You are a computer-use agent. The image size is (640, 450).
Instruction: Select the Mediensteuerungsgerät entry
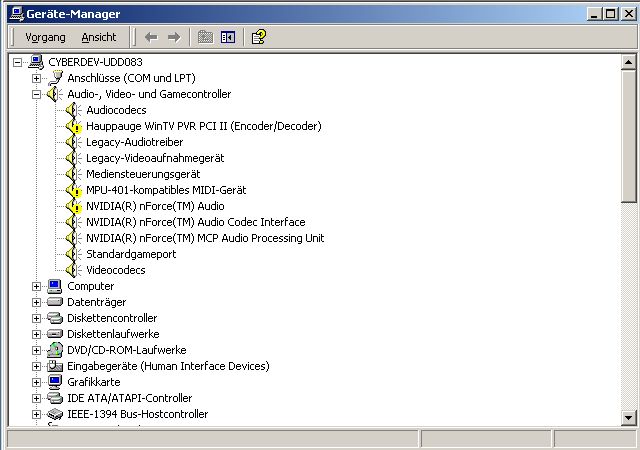coord(143,174)
